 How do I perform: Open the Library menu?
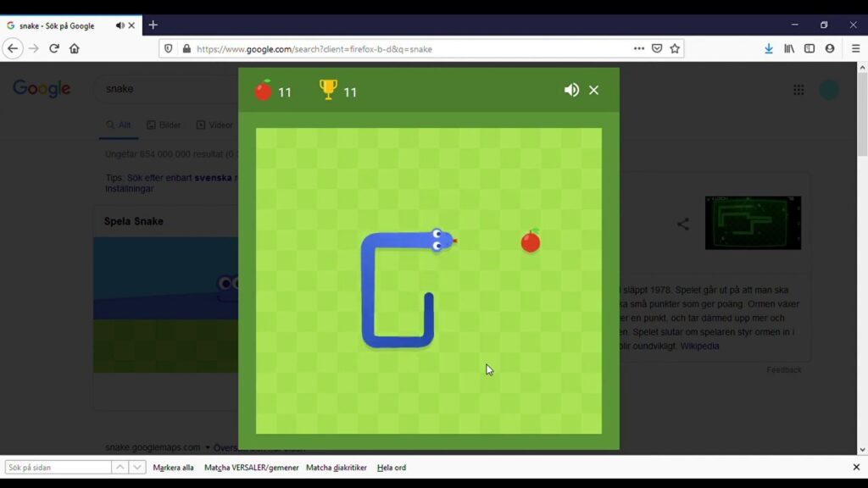point(789,48)
